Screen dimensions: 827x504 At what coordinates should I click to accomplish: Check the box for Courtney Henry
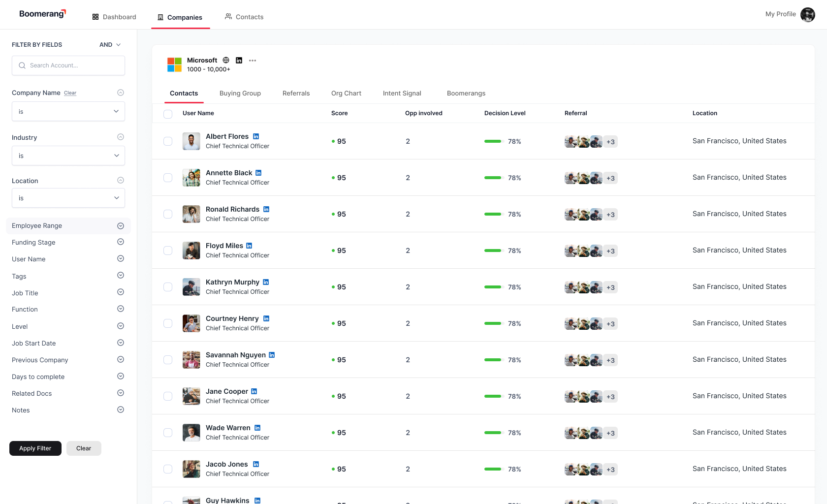(x=168, y=323)
